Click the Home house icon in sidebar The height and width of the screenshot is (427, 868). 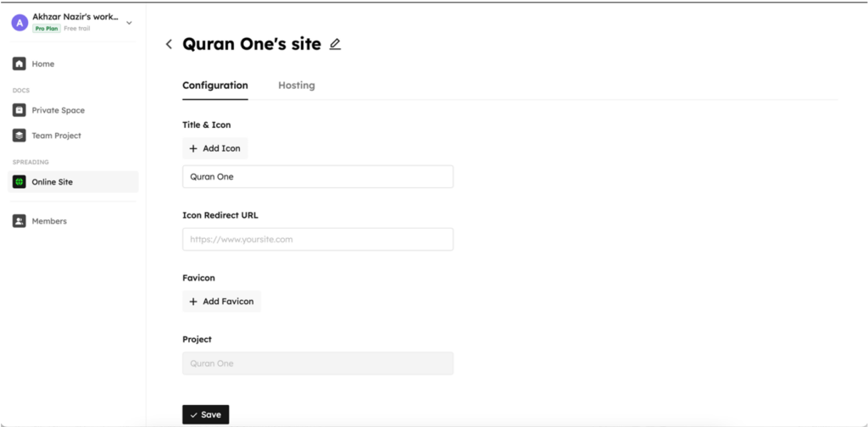19,64
